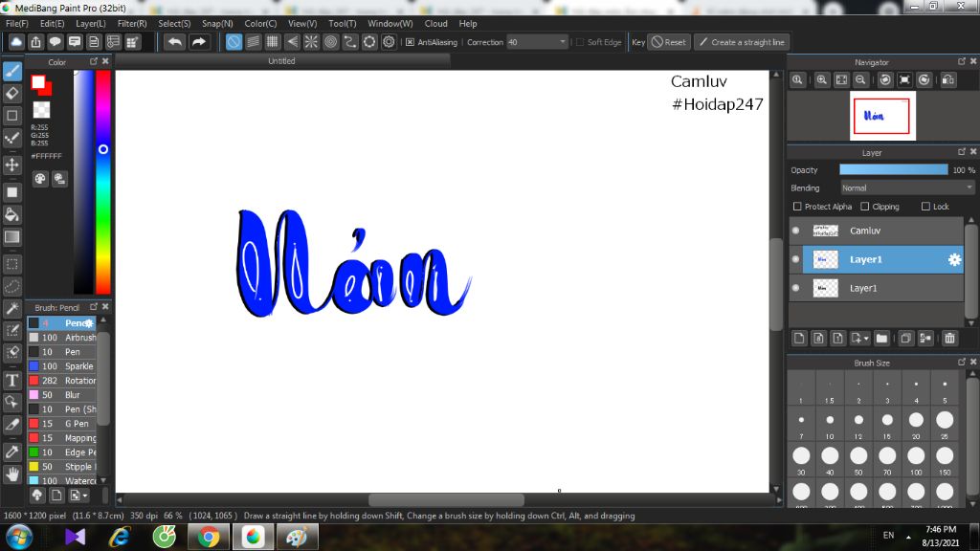
Task: Select the Lasso tool
Action: 11,287
